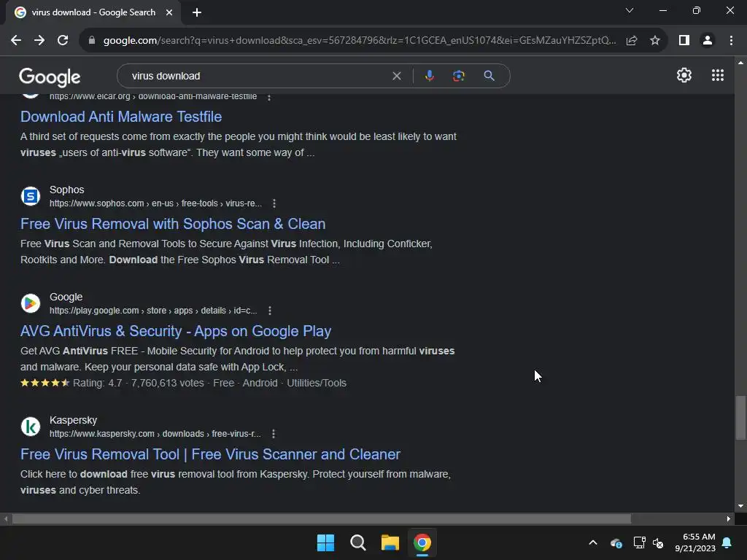Click the scroll down arrow
This screenshot has width=747, height=560.
(740, 506)
